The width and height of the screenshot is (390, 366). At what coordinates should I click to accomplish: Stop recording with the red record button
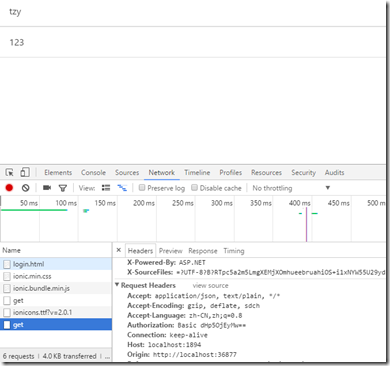[9, 188]
